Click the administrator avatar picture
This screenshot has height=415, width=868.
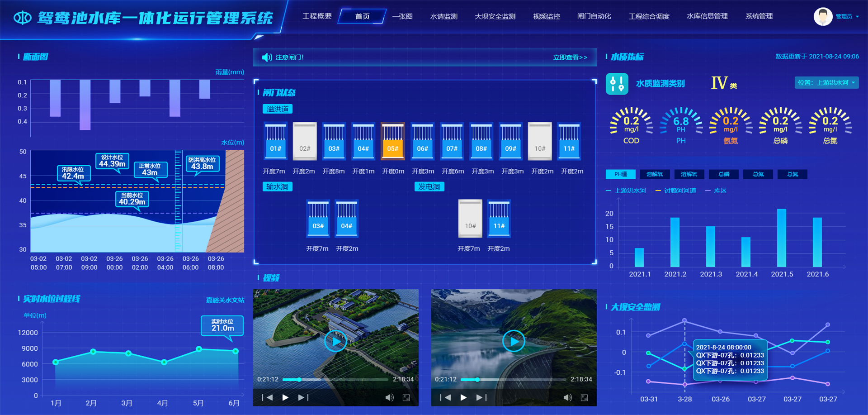823,17
